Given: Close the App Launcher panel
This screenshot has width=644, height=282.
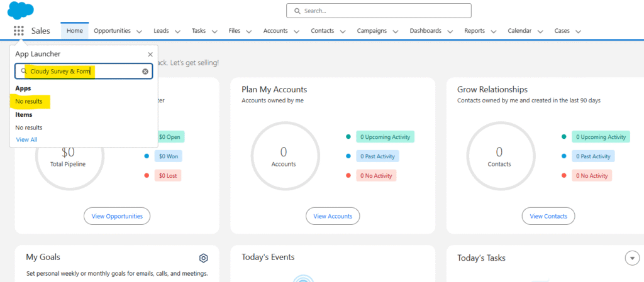Looking at the screenshot, I should point(150,55).
